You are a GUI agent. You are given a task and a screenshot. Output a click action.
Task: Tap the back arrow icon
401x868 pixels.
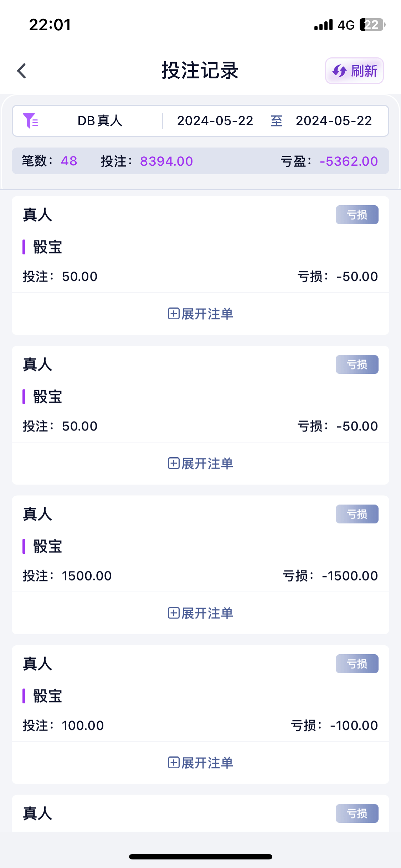22,71
